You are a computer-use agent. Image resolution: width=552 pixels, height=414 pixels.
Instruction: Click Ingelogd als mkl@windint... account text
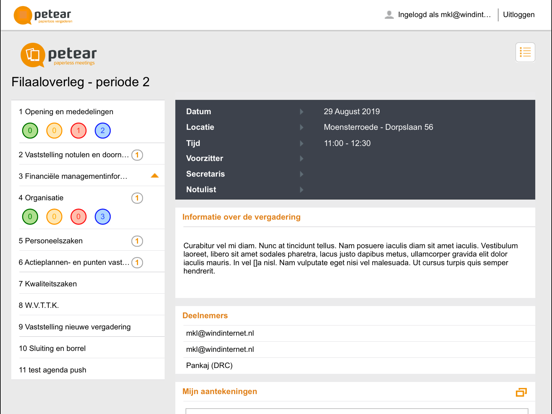(x=444, y=15)
